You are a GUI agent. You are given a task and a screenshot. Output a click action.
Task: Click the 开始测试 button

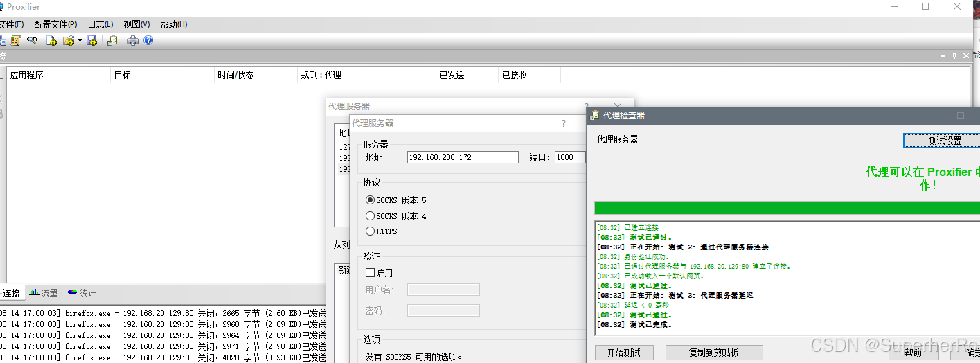(x=624, y=353)
